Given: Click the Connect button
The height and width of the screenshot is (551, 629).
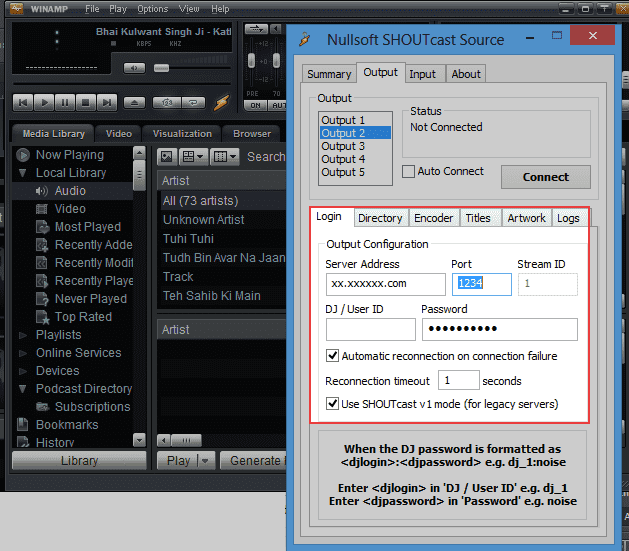Looking at the screenshot, I should [546, 177].
